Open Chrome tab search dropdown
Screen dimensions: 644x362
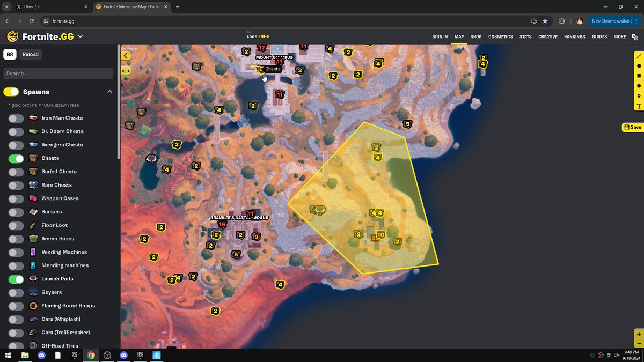pyautogui.click(x=6, y=6)
